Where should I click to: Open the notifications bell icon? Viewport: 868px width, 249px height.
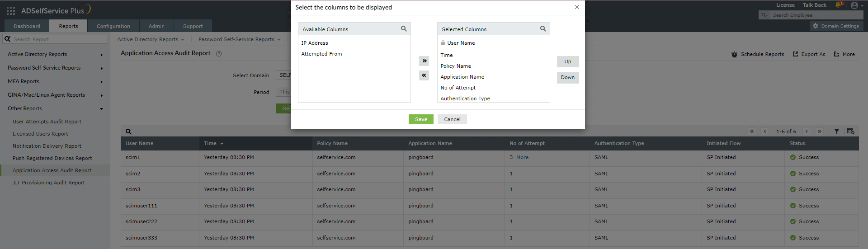coord(839,5)
